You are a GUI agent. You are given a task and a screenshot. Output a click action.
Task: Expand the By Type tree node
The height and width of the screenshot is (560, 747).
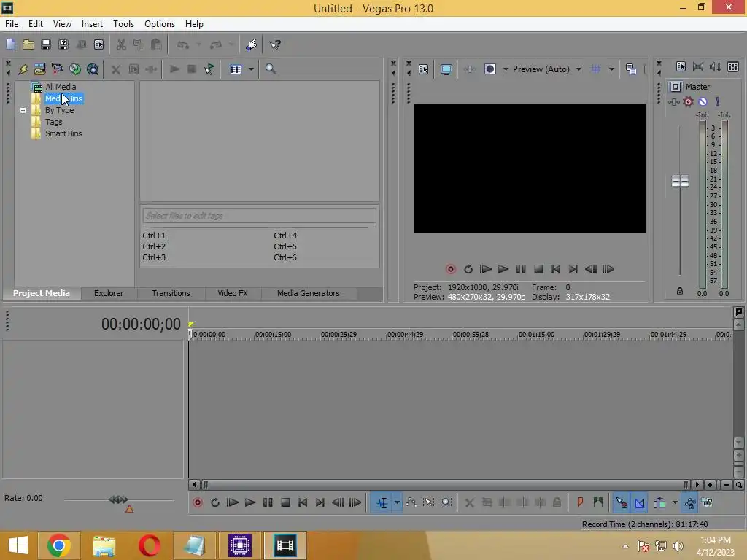click(23, 111)
